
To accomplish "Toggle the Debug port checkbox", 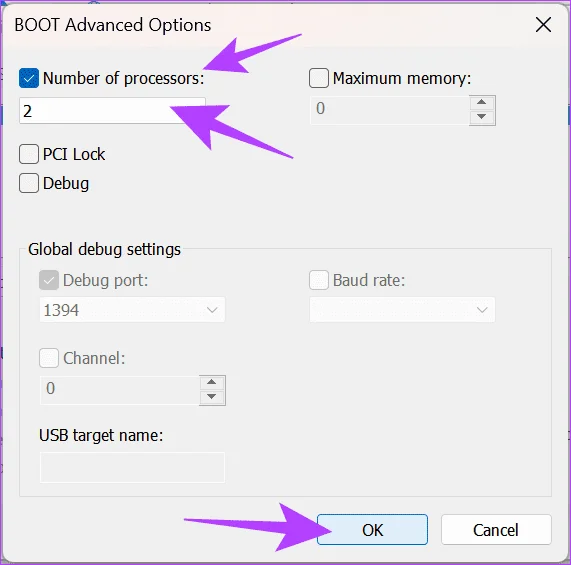I will point(49,280).
